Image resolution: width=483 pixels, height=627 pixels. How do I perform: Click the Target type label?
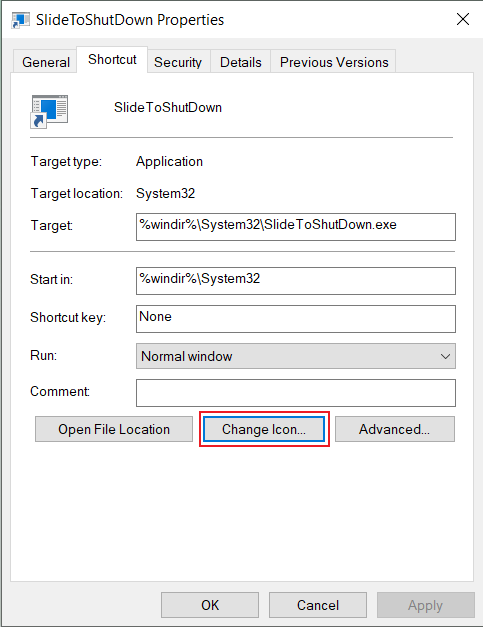pos(66,162)
